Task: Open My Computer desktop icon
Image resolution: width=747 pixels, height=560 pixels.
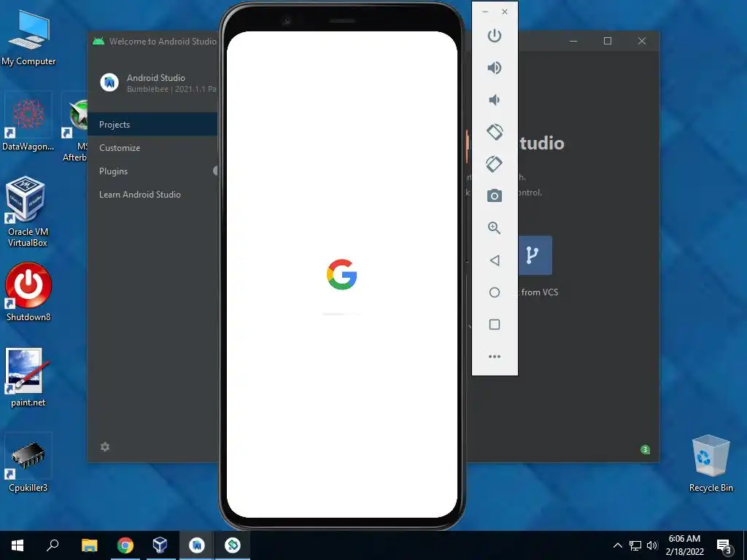Action: point(28,39)
